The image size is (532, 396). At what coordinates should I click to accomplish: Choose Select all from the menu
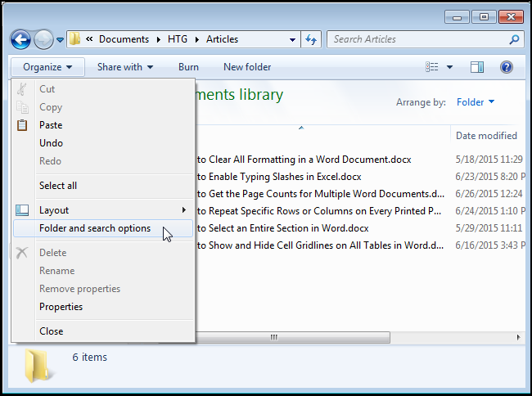58,186
